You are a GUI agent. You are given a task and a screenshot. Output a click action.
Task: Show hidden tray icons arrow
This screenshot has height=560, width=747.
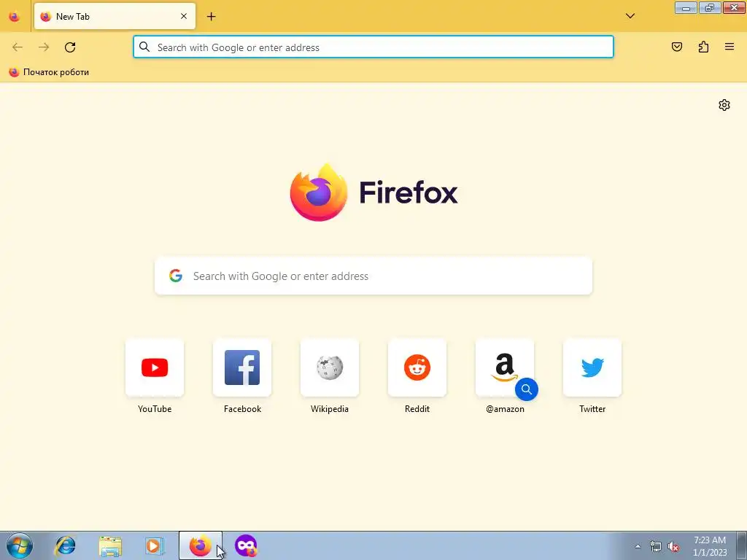click(638, 546)
